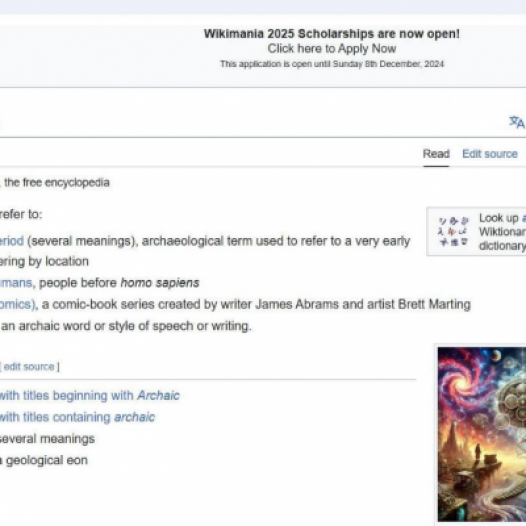Click here to Apply Now link
This screenshot has height=526, width=526.
click(x=331, y=49)
